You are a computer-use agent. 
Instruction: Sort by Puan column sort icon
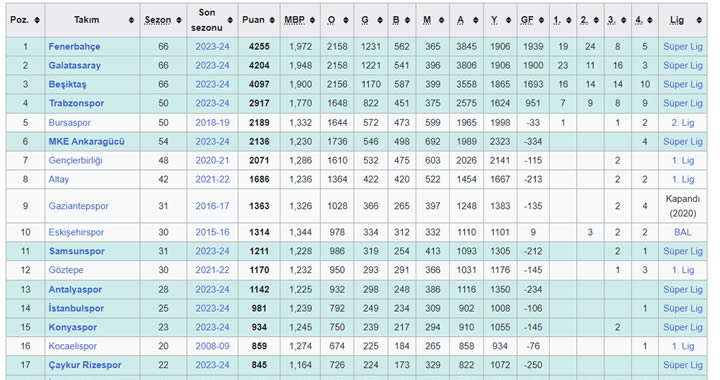pyautogui.click(x=272, y=20)
